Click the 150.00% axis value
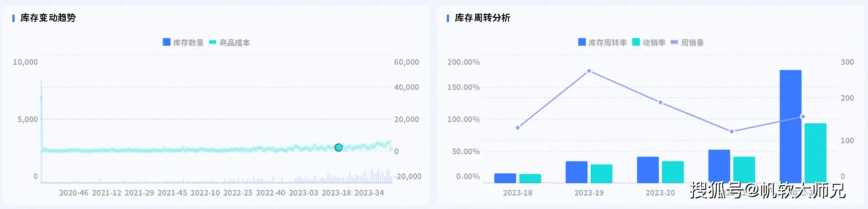Viewport: 868px width, 209px height. [x=463, y=87]
